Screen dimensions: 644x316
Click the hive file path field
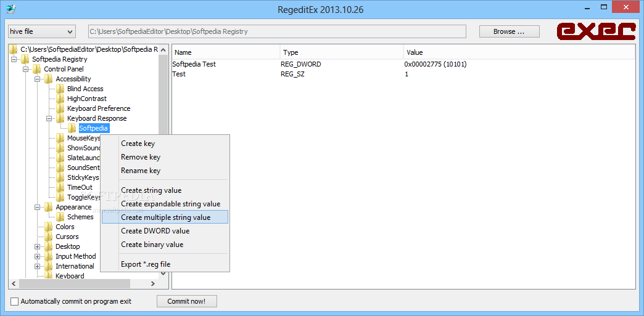point(277,31)
